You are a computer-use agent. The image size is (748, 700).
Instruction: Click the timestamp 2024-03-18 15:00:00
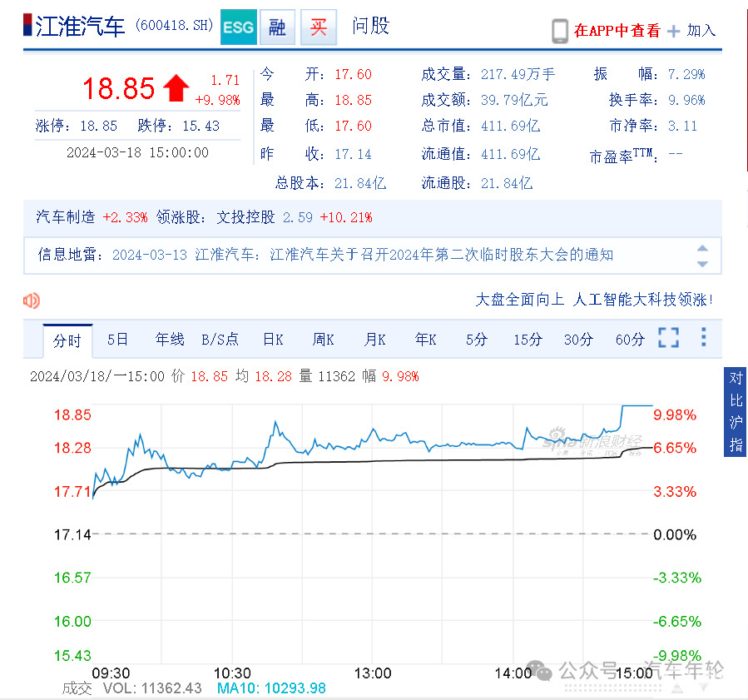coord(137,152)
